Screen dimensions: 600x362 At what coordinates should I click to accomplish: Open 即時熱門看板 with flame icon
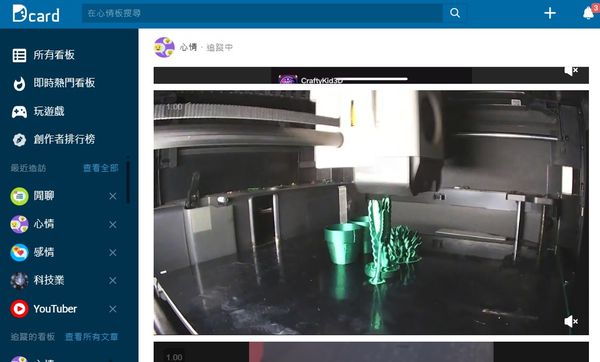(19, 83)
